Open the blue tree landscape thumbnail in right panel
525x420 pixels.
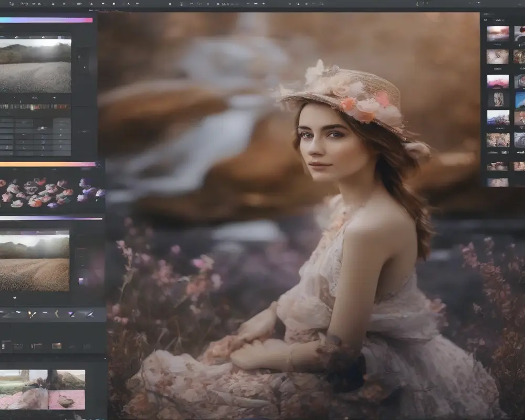pos(498,117)
